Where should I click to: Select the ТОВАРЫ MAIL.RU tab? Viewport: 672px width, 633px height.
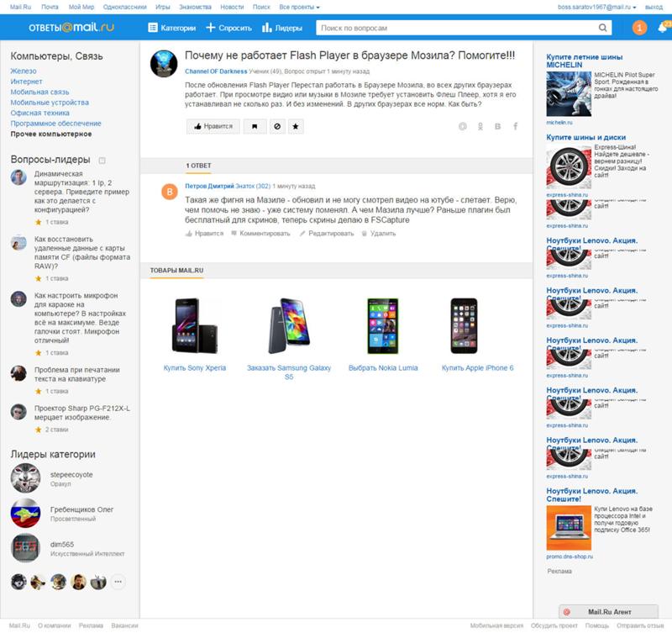(x=176, y=271)
